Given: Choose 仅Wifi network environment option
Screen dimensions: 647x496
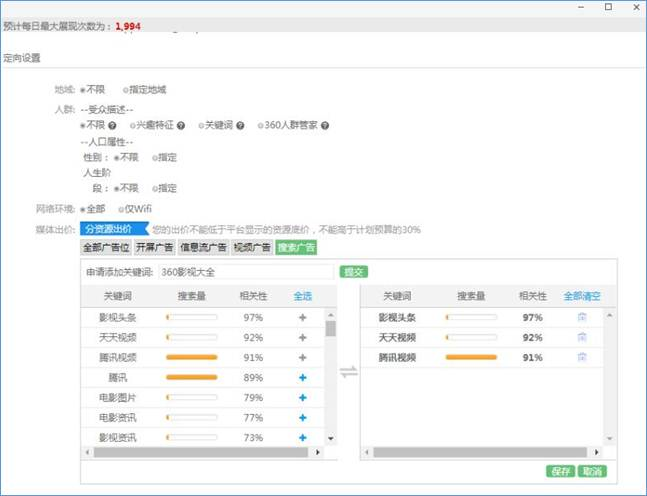Looking at the screenshot, I should [121, 209].
